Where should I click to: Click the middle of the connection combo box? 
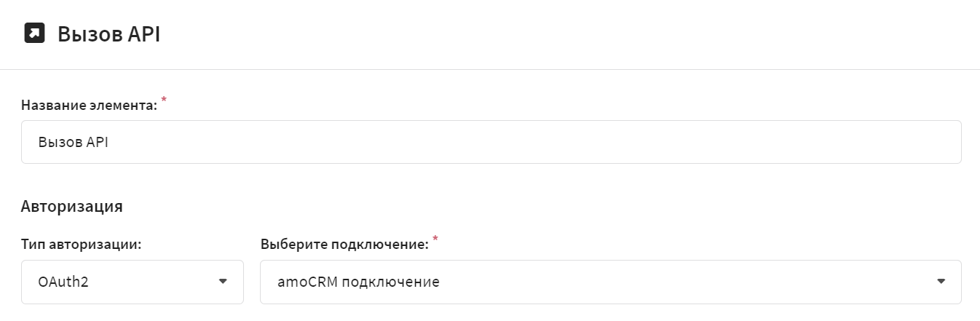point(611,282)
